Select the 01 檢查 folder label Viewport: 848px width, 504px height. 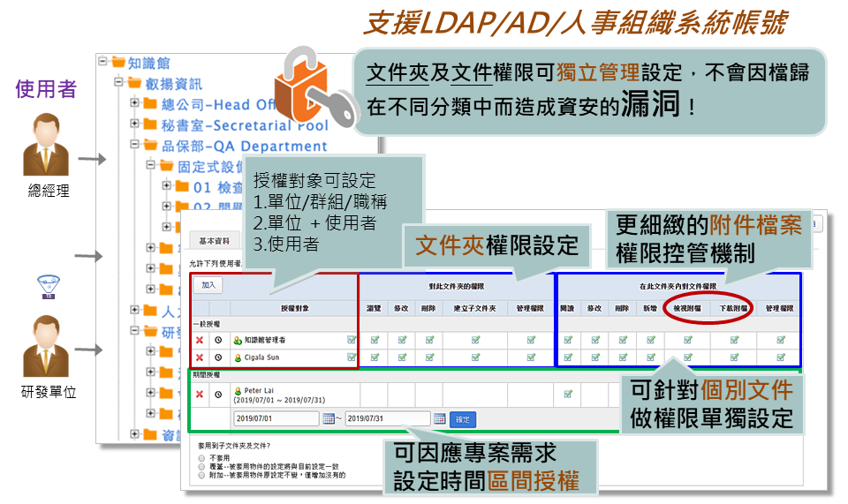(218, 187)
